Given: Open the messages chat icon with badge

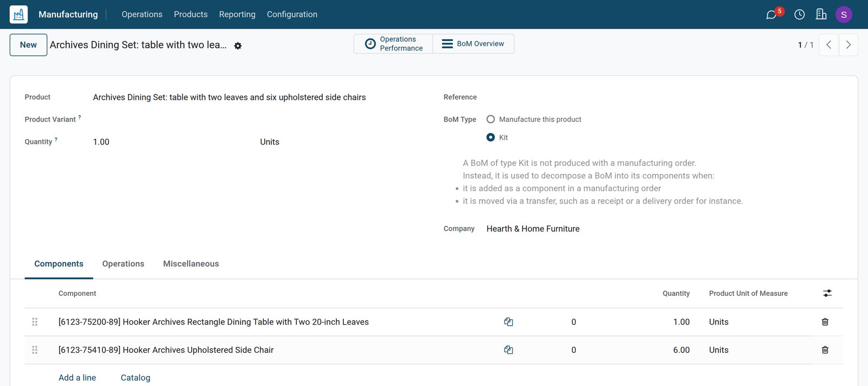Looking at the screenshot, I should tap(771, 15).
